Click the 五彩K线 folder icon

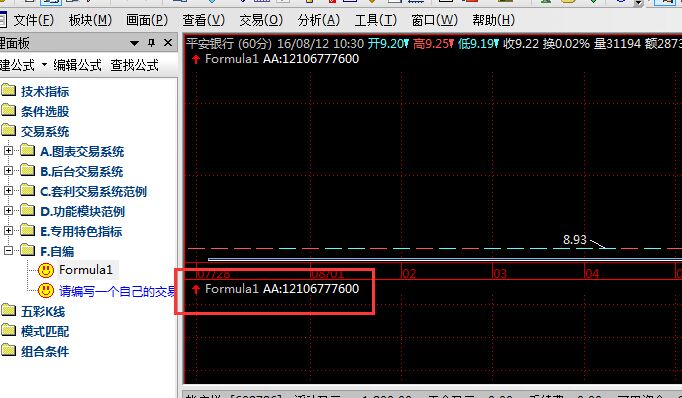pyautogui.click(x=8, y=310)
